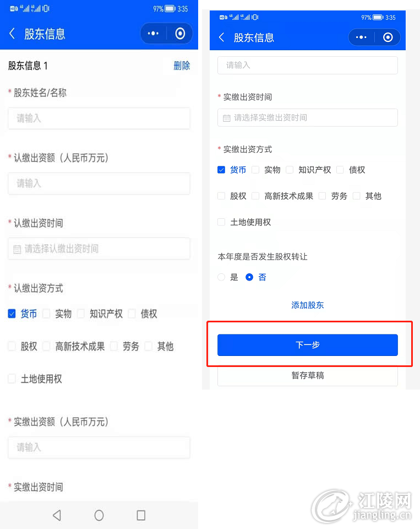Screen dimensions: 420x529
Task: Focus the 股东姓名/名称 input field
Action: (99, 118)
